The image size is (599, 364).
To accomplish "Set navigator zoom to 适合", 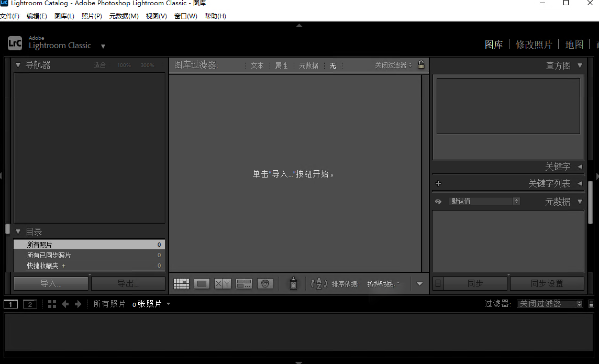I will 99,65.
